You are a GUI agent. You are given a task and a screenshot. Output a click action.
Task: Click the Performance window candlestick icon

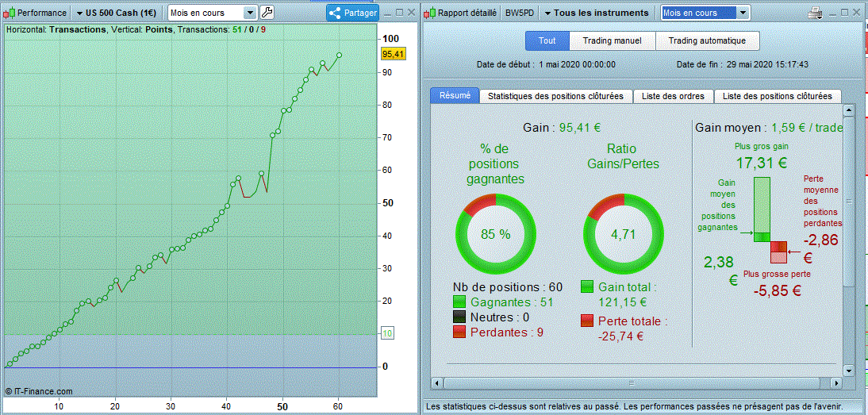point(10,13)
